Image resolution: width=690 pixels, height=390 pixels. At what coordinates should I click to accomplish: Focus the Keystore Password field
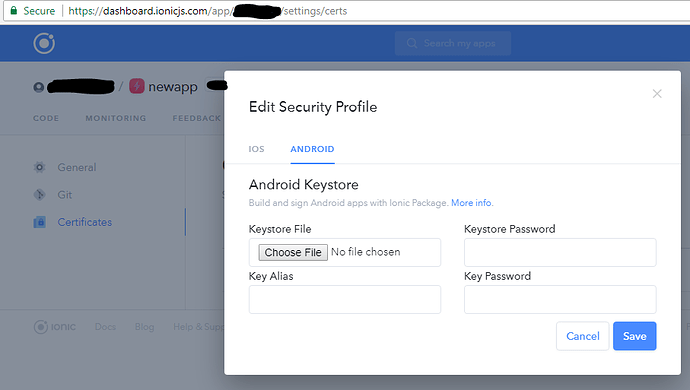560,252
